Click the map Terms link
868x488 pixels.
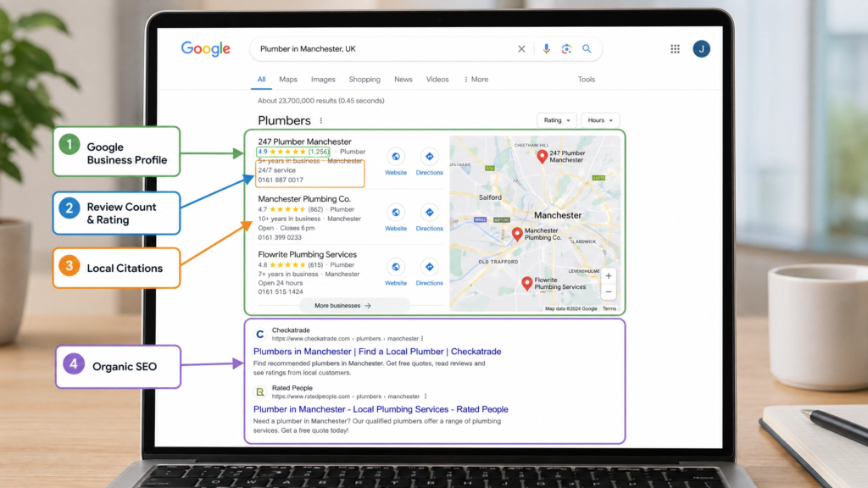tap(609, 308)
